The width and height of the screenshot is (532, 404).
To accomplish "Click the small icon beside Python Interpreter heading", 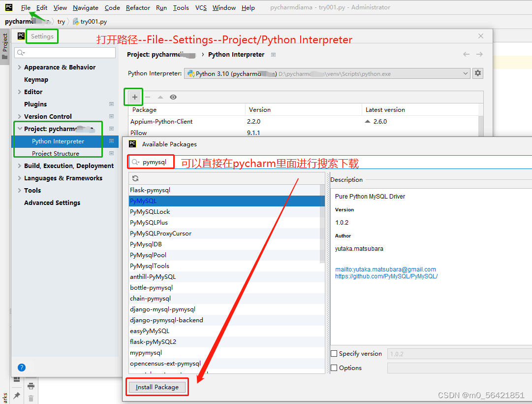I will (273, 55).
